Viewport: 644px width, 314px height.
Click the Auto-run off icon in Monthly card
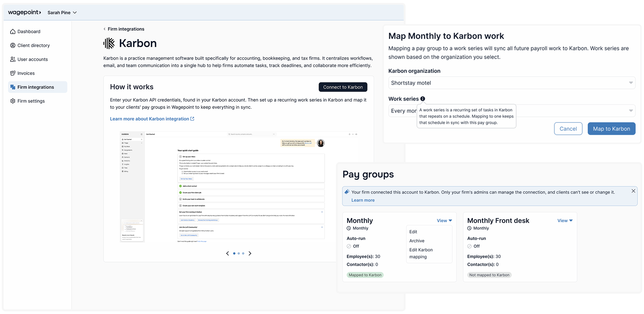(349, 246)
